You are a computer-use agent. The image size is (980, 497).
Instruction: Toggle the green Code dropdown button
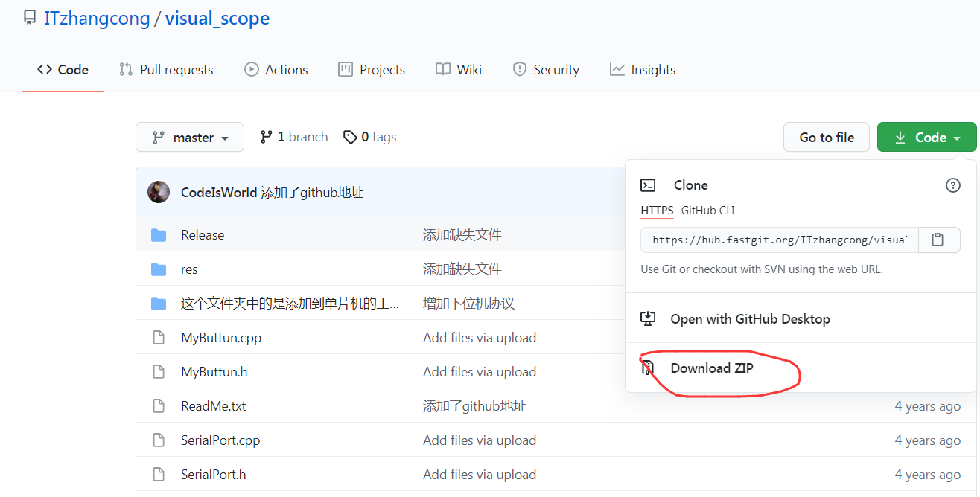point(926,137)
